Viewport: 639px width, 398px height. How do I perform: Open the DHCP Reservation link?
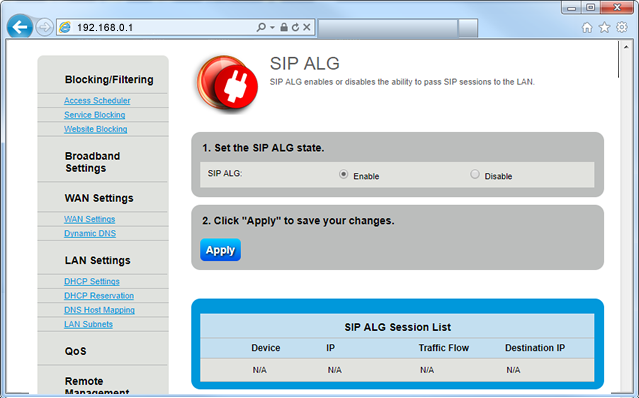click(x=99, y=296)
